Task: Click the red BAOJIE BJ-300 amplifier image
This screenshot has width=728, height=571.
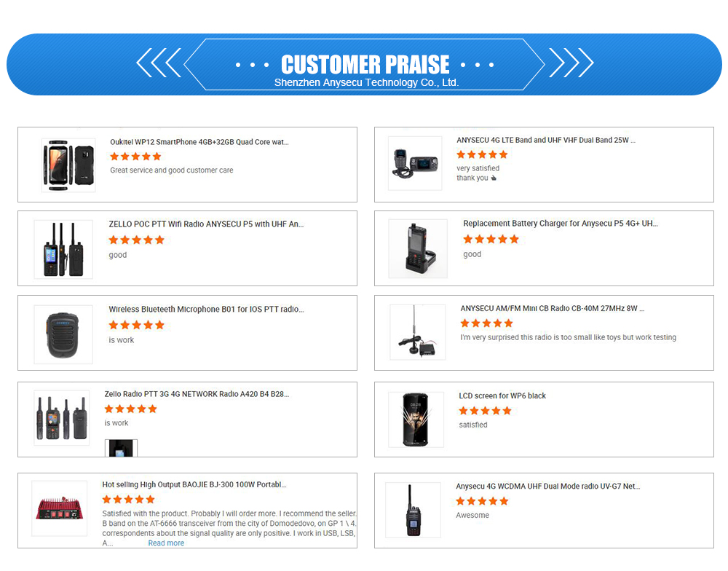Action: click(x=58, y=507)
